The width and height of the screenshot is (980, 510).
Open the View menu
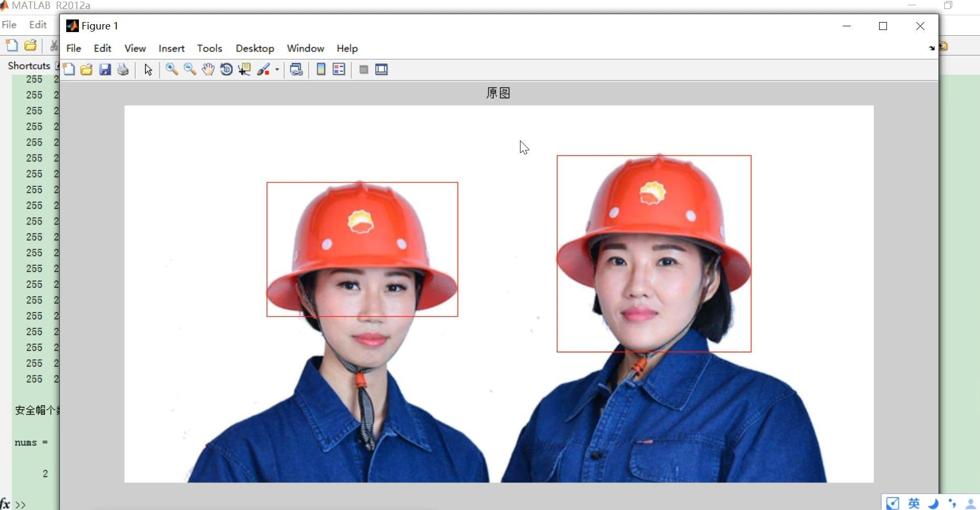[x=135, y=48]
